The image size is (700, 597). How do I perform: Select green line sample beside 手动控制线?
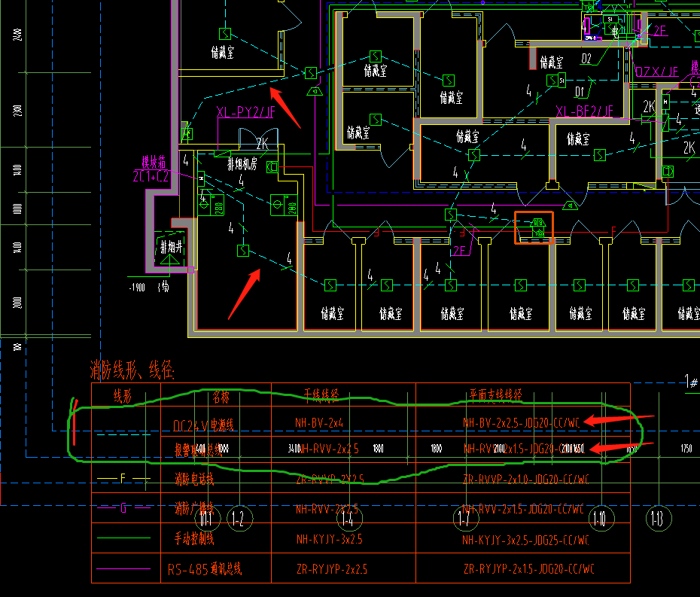tap(123, 538)
